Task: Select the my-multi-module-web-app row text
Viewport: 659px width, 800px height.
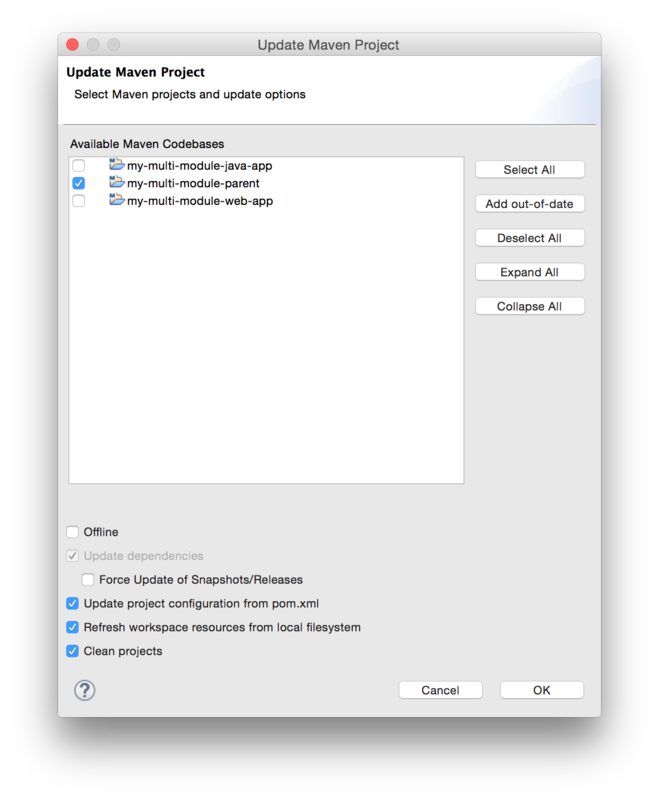Action: tap(200, 201)
